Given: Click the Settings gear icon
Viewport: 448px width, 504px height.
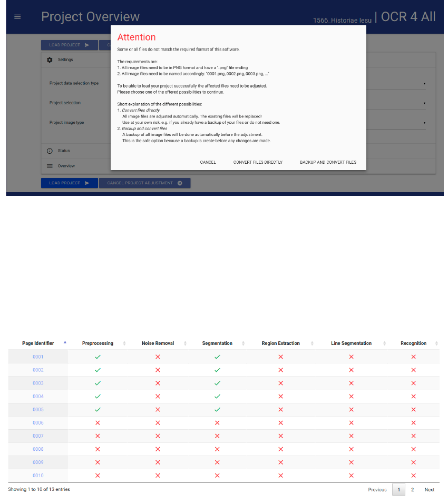Looking at the screenshot, I should 50,60.
